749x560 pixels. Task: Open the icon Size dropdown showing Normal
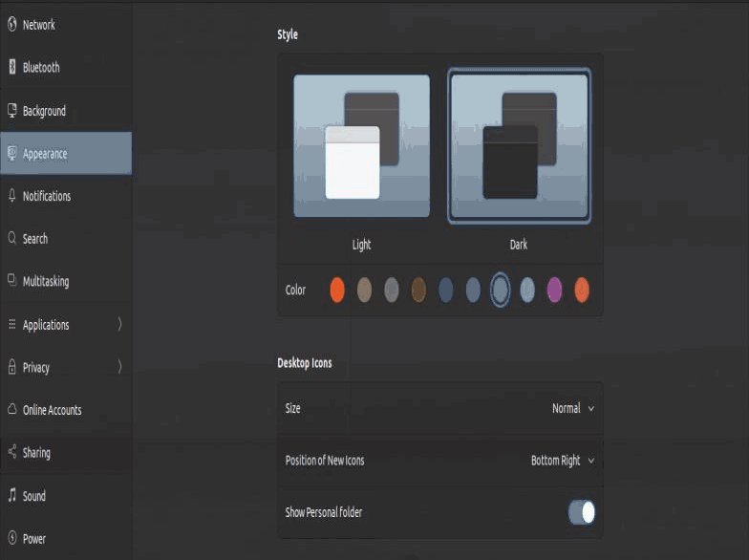point(573,409)
